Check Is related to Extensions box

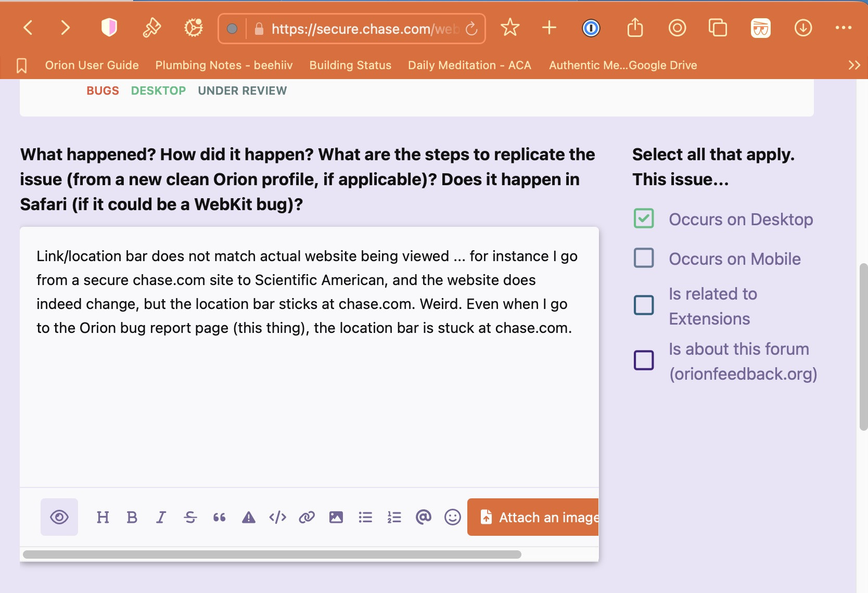[644, 305]
